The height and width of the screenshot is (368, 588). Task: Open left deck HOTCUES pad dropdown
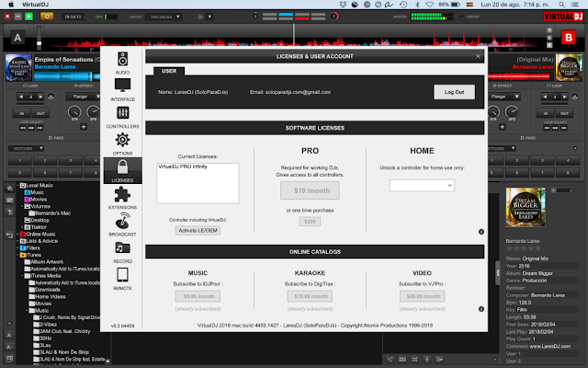tap(27, 148)
